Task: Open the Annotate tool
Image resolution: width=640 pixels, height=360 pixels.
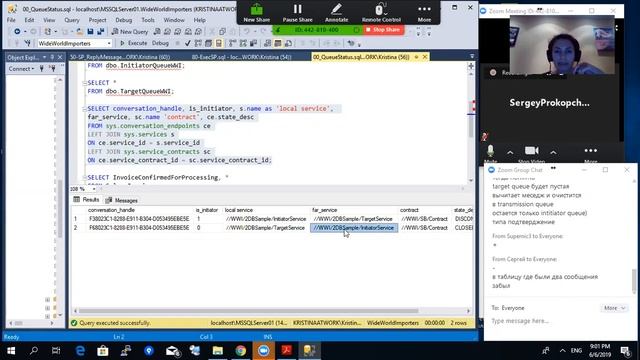Action: click(x=336, y=13)
